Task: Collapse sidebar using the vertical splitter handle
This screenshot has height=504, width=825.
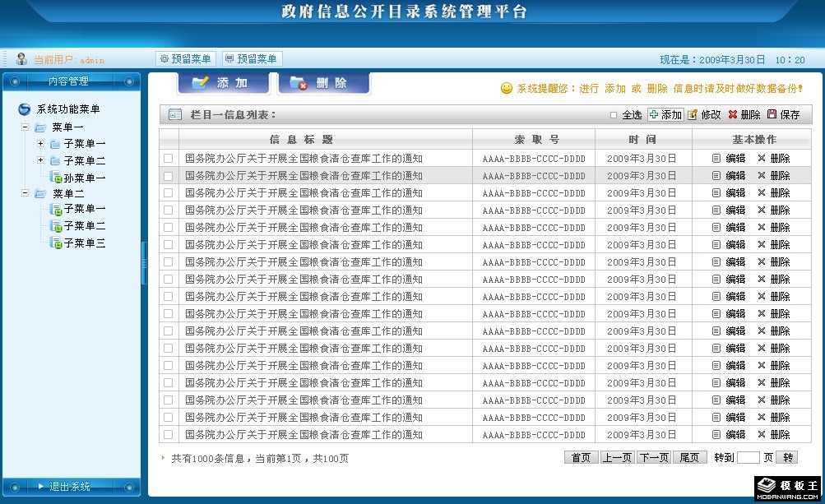Action: (144, 263)
